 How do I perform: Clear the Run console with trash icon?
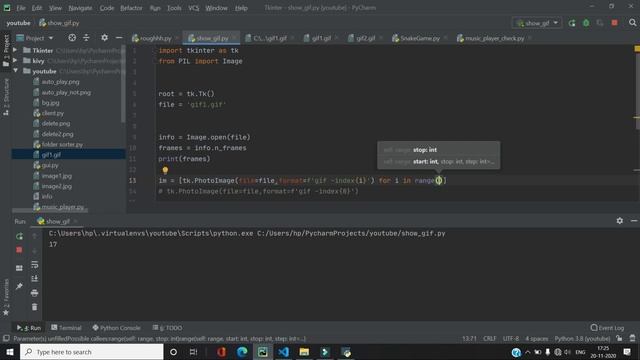click(x=35, y=307)
